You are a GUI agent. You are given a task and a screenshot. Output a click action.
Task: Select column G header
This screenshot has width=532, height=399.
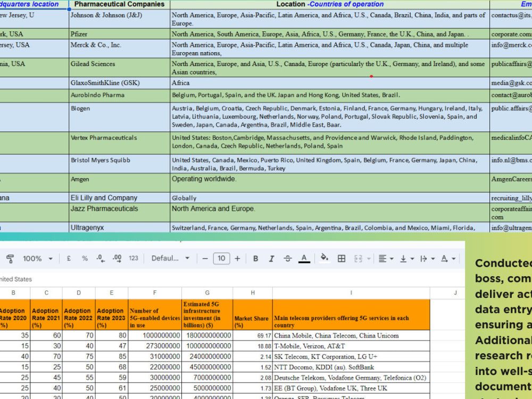coord(207,293)
